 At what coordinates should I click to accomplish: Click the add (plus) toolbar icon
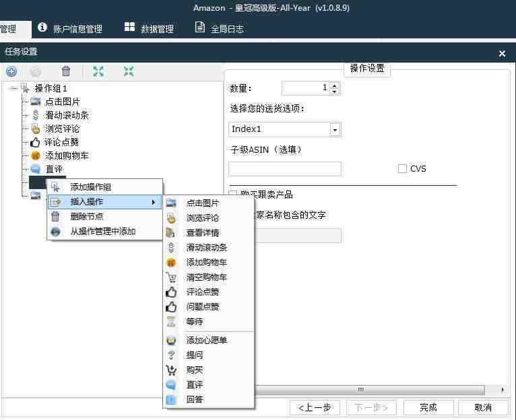pos(11,71)
